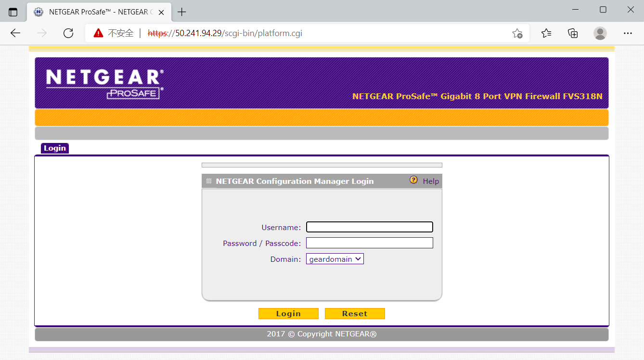Open the Favorites list
644x360 pixels.
[x=546, y=33]
